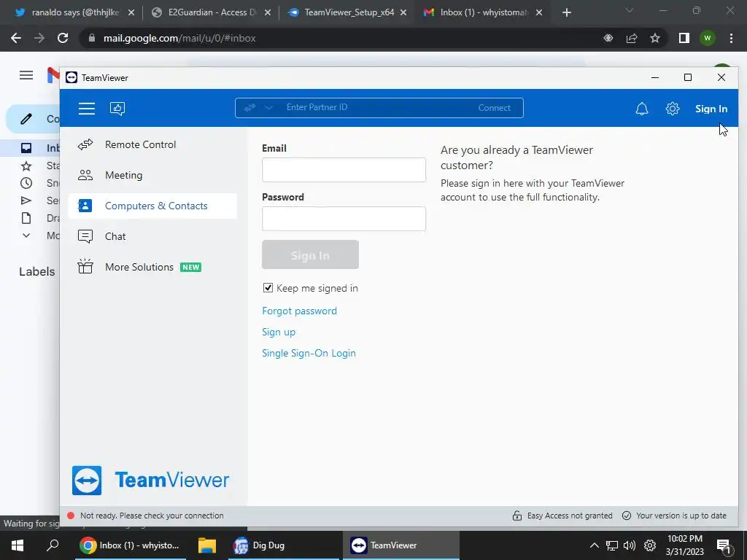Image resolution: width=747 pixels, height=560 pixels.
Task: Click the NEW badge beside More Solutions
Action: click(x=190, y=267)
